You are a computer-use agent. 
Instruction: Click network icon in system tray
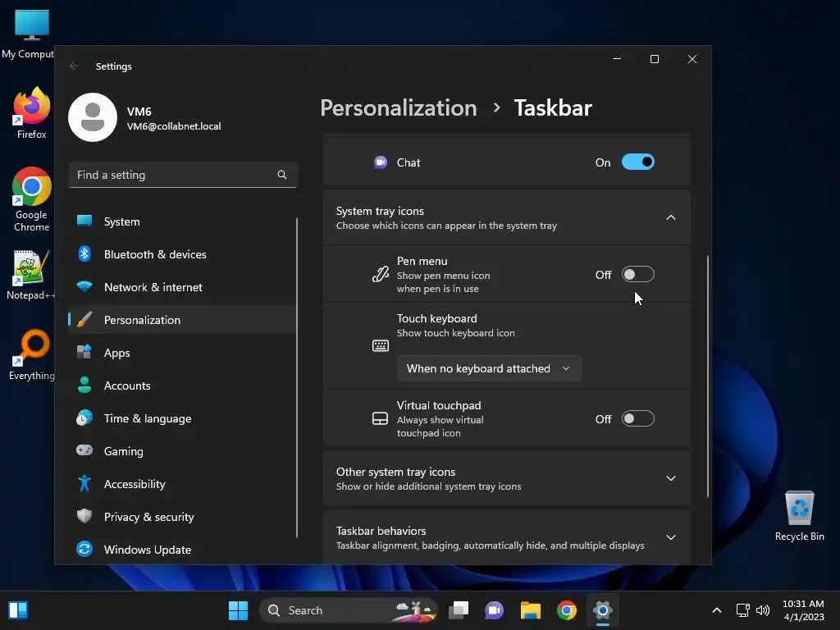click(742, 610)
